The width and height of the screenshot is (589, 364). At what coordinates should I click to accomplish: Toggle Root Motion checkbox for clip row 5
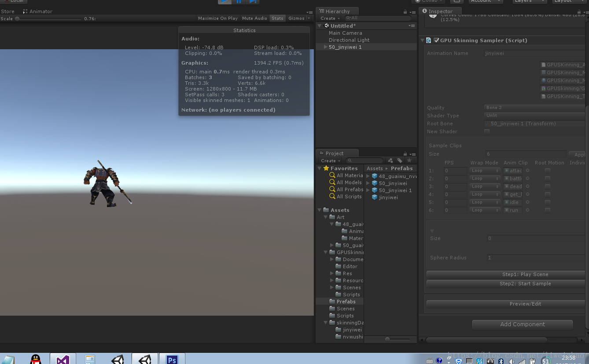tap(547, 202)
